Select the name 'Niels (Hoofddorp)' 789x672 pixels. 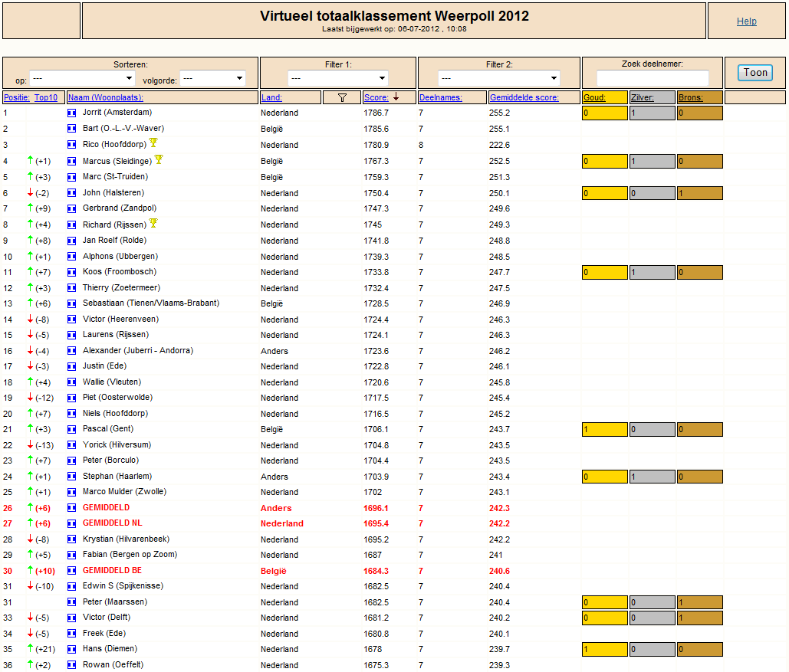tap(115, 414)
